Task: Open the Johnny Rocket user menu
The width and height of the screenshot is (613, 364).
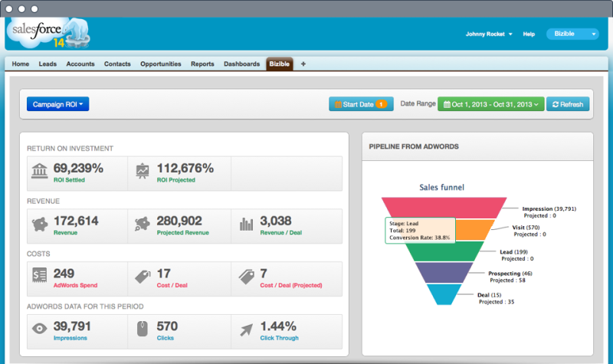Action: 489,34
